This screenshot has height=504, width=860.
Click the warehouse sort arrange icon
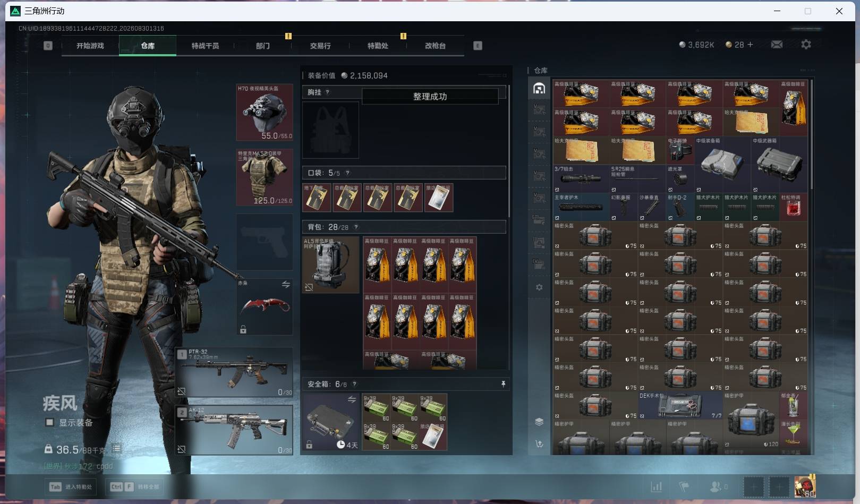(539, 444)
